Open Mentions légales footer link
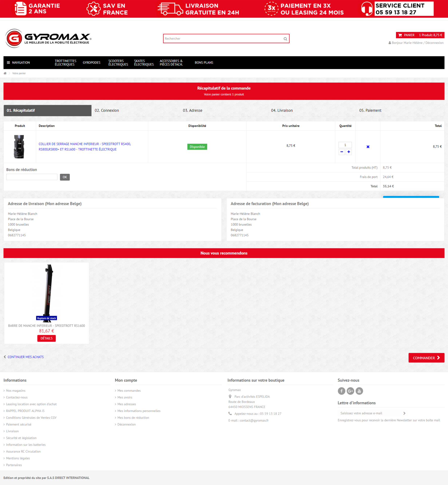 [x=18, y=458]
